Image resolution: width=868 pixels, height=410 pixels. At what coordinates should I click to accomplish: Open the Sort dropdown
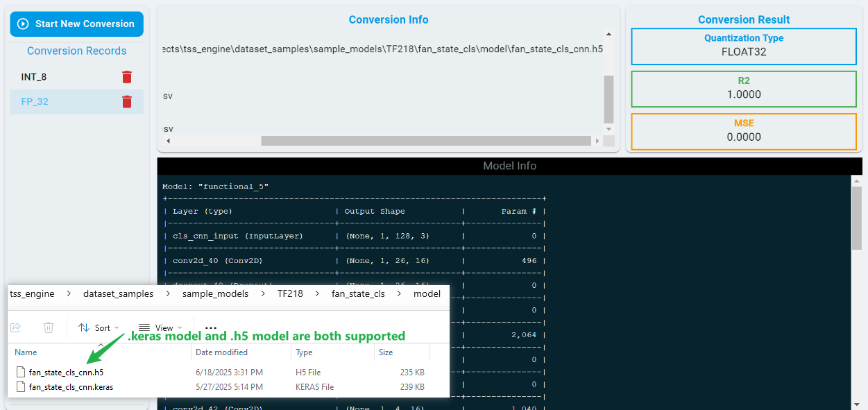(98, 327)
